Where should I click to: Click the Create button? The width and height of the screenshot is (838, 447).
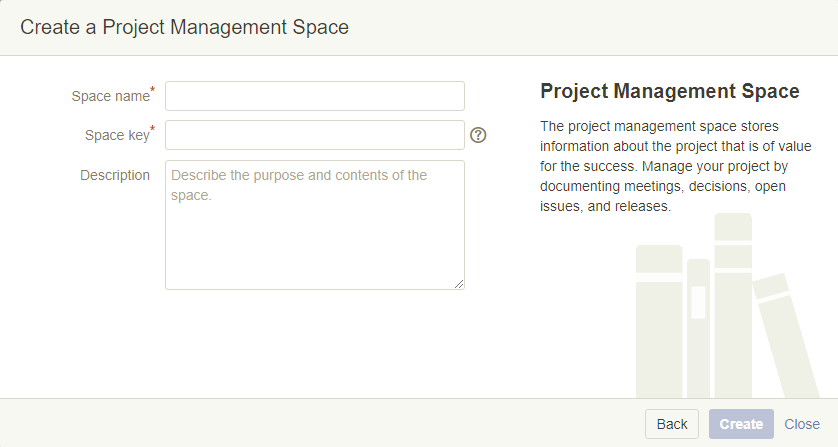tap(741, 424)
